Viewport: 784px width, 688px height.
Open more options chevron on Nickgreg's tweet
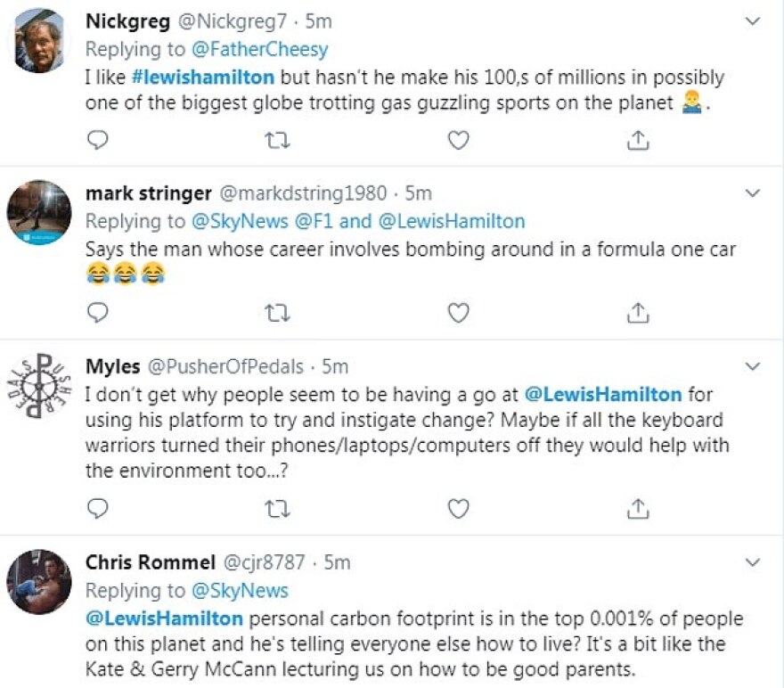tap(753, 21)
